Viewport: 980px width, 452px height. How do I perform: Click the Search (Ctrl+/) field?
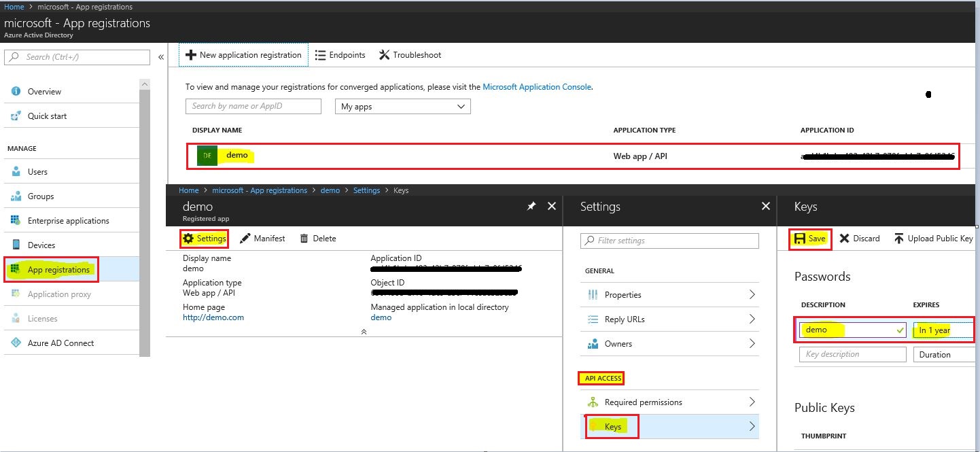(77, 57)
